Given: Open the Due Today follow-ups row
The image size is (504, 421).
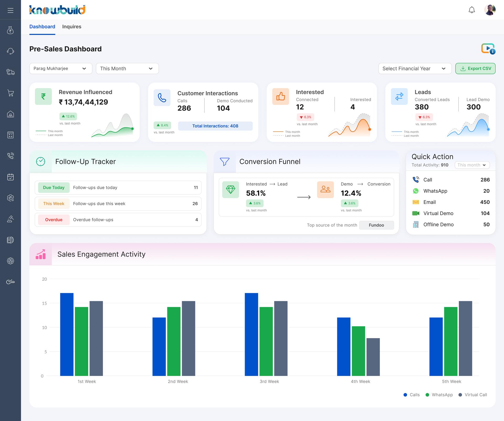Looking at the screenshot, I should point(118,188).
